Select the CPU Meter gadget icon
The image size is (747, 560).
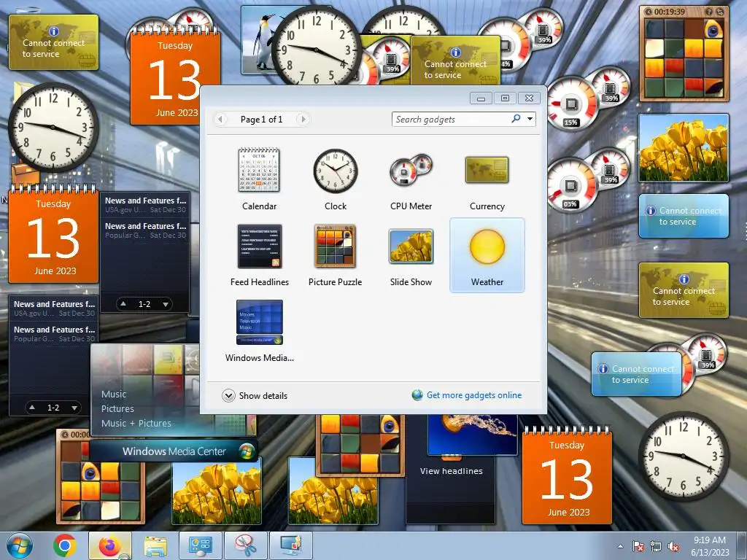click(411, 171)
